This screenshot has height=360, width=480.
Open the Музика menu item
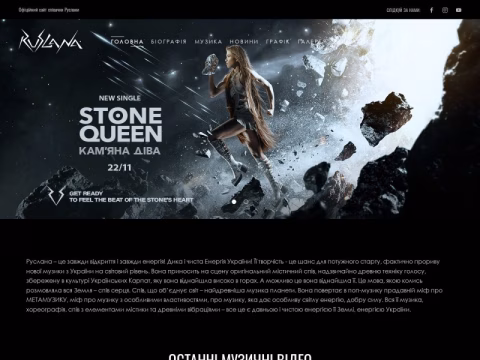click(208, 42)
